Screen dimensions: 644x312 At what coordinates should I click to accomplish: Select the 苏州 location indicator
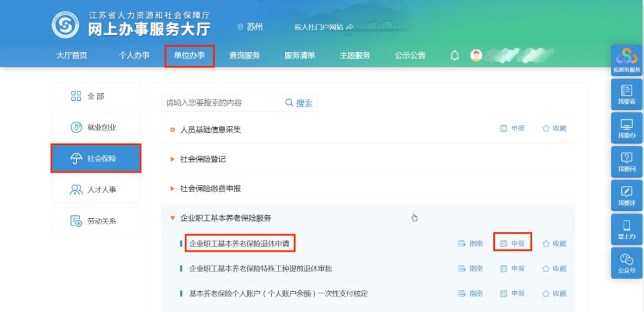tap(250, 27)
